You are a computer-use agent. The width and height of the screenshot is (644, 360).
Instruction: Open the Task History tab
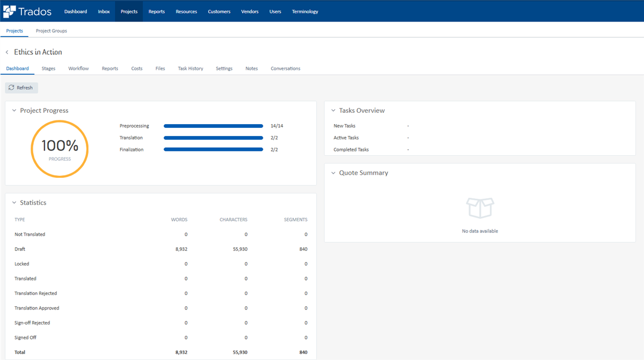pos(191,68)
